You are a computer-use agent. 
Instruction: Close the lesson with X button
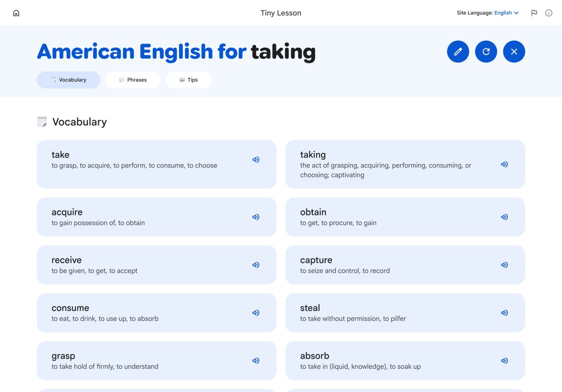click(x=514, y=52)
